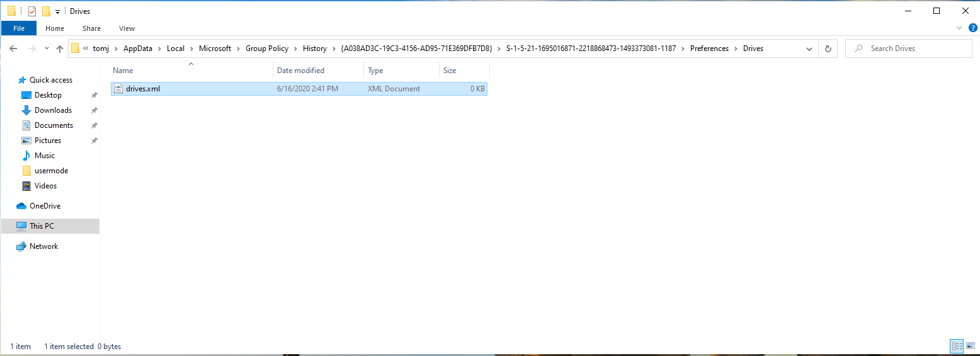The height and width of the screenshot is (356, 980).
Task: Open OneDrive in the navigation pane
Action: click(45, 206)
